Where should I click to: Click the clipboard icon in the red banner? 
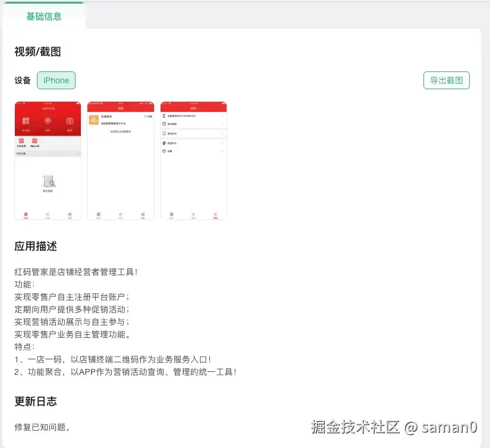70,121
